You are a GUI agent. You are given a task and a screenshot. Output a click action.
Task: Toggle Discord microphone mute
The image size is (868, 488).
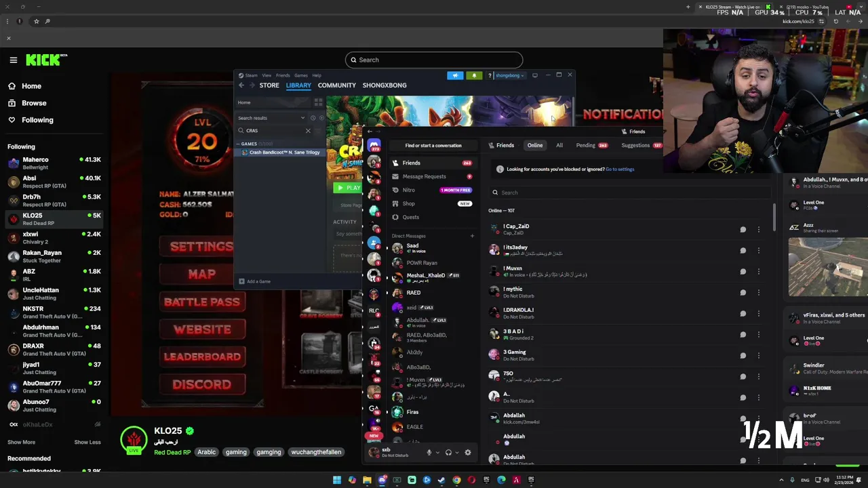coord(429,452)
